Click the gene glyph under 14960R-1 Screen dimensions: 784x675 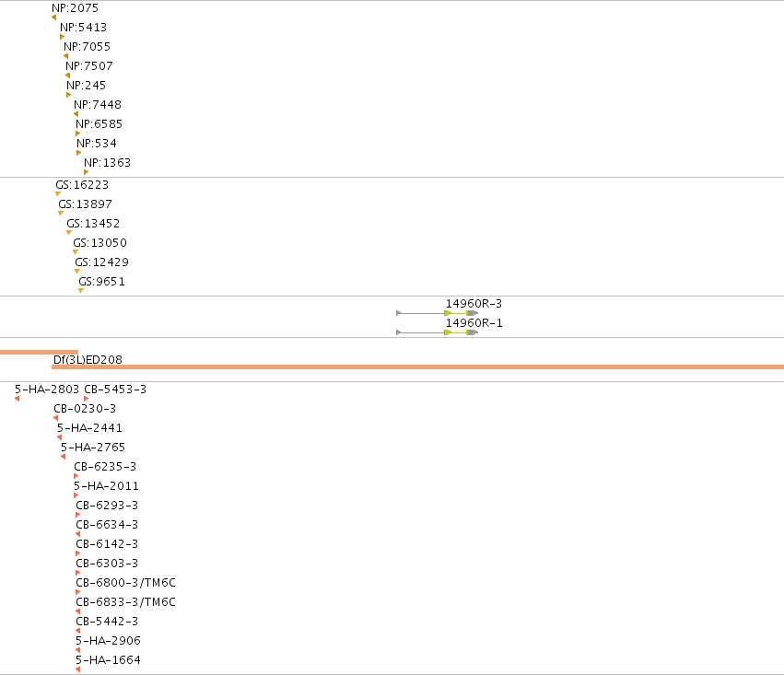[x=437, y=332]
